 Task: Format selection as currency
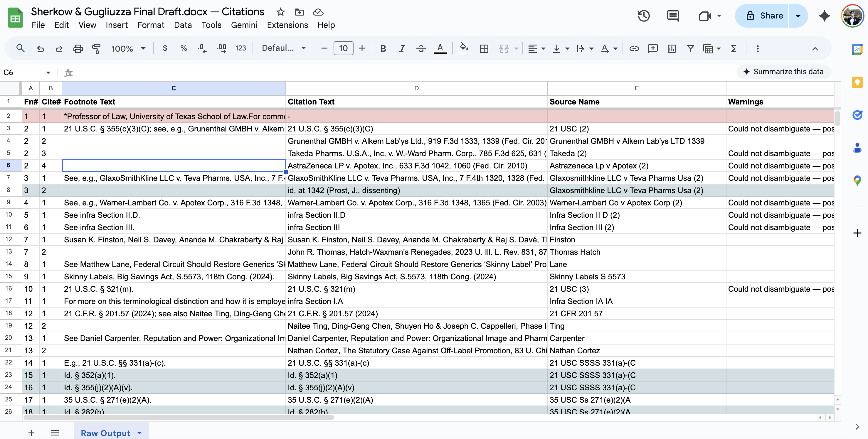pos(165,48)
